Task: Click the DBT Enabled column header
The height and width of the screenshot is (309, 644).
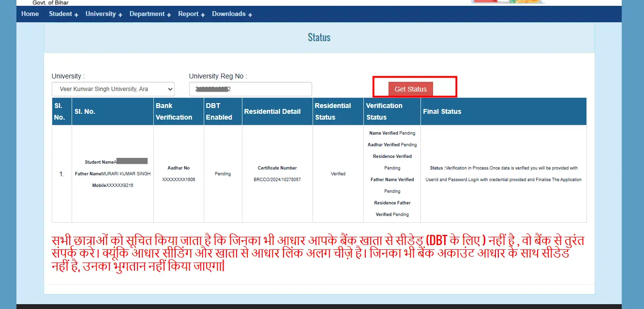Action: coord(219,111)
